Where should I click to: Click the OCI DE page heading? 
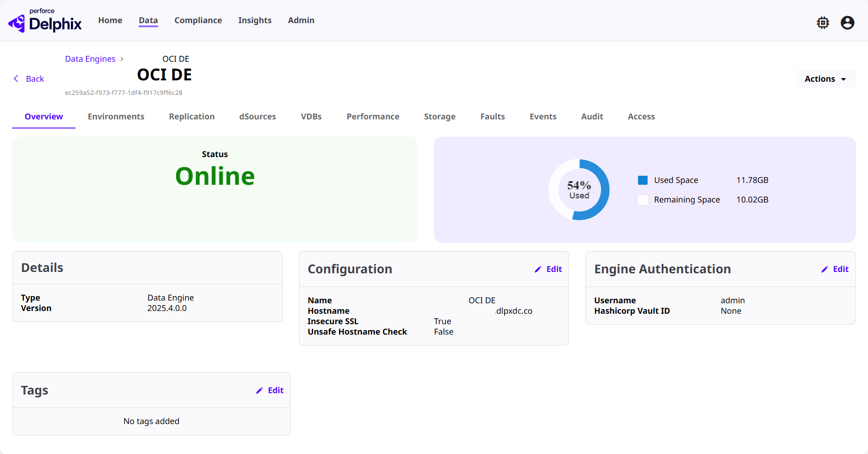tap(165, 75)
